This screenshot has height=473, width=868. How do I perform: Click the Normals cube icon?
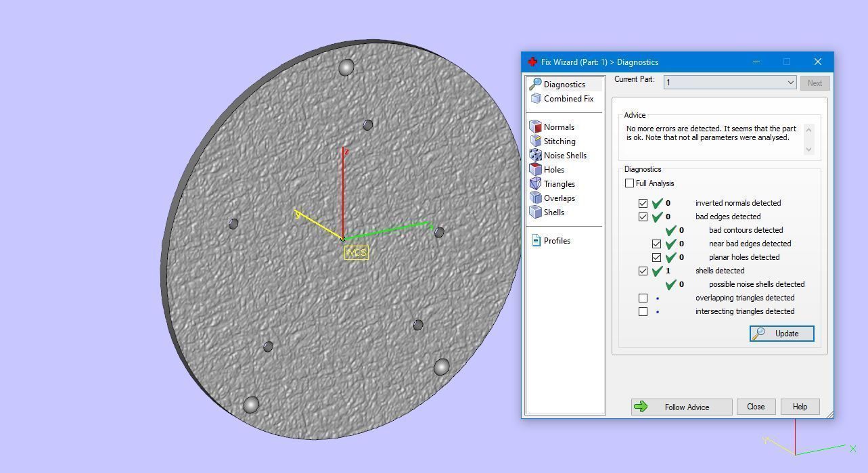coord(535,127)
